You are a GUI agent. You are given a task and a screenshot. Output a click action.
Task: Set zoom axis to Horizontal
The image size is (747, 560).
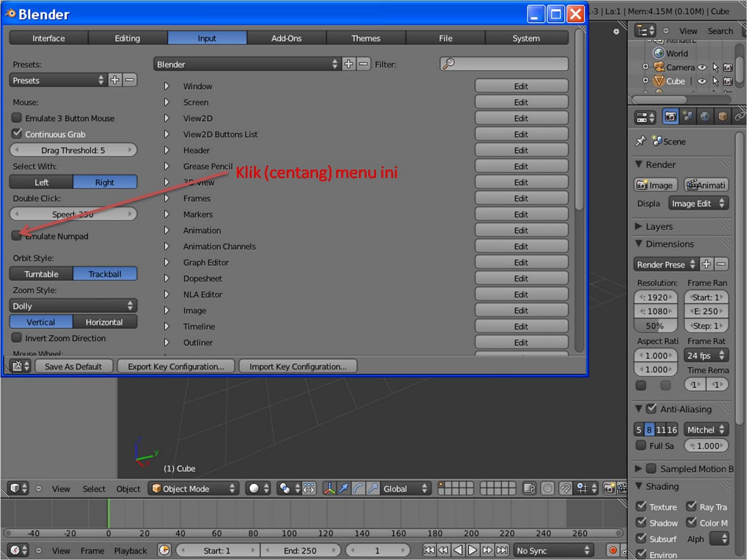pyautogui.click(x=105, y=322)
